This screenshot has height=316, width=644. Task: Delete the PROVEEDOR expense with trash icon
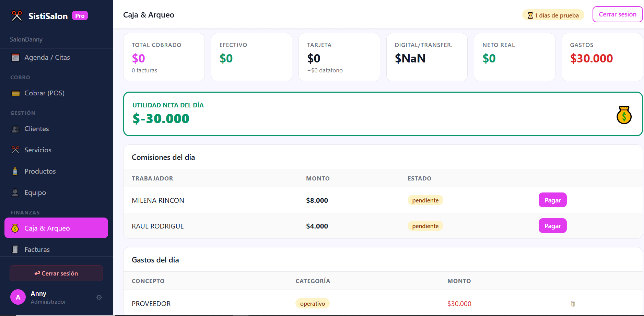[x=573, y=304]
